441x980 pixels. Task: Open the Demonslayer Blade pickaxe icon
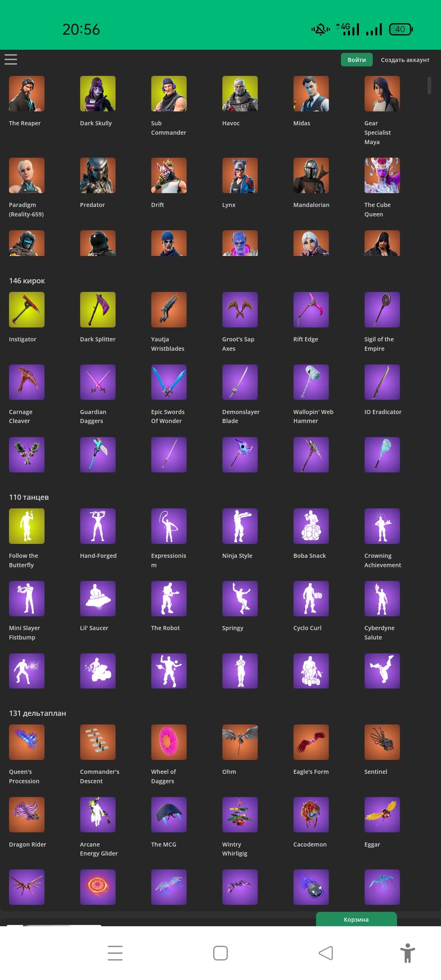240,382
